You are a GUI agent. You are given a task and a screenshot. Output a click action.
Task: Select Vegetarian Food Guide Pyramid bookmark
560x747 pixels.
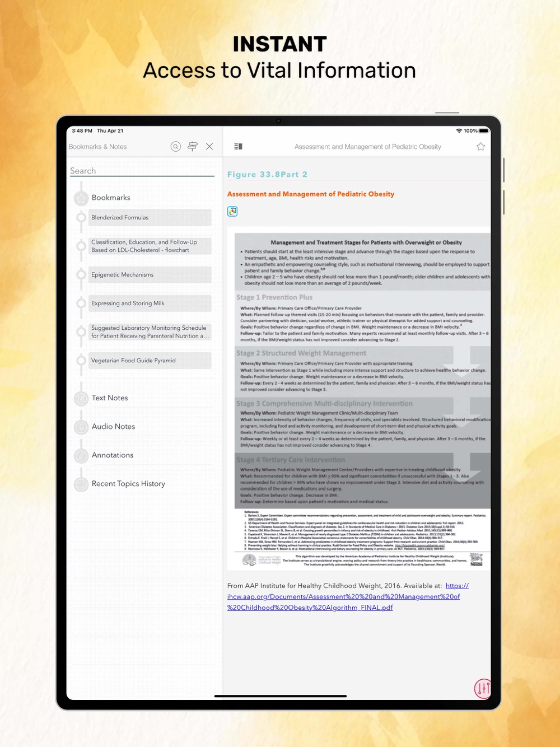[x=150, y=361]
